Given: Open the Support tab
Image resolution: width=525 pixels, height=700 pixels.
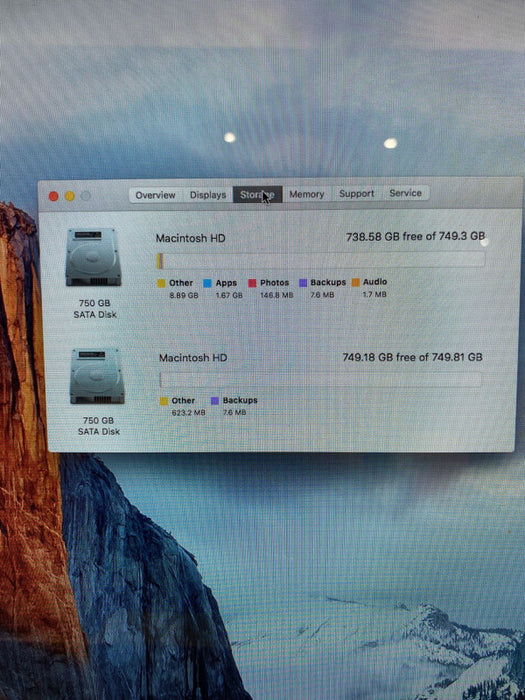Looking at the screenshot, I should (356, 193).
